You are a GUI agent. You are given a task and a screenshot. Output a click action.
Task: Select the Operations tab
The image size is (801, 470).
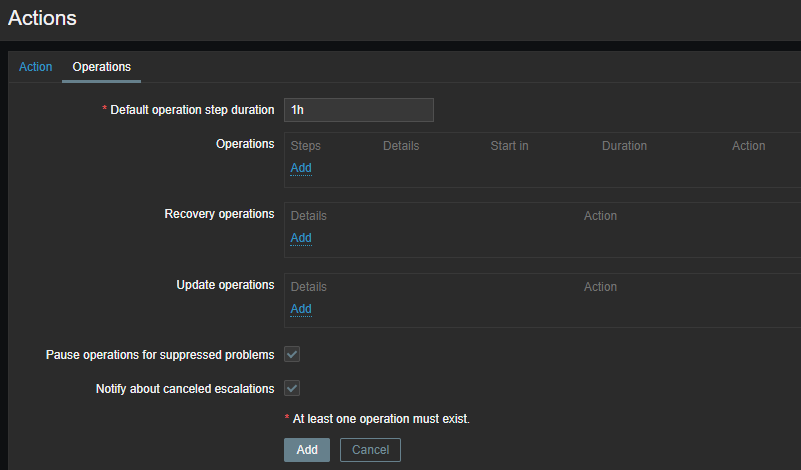tap(101, 67)
